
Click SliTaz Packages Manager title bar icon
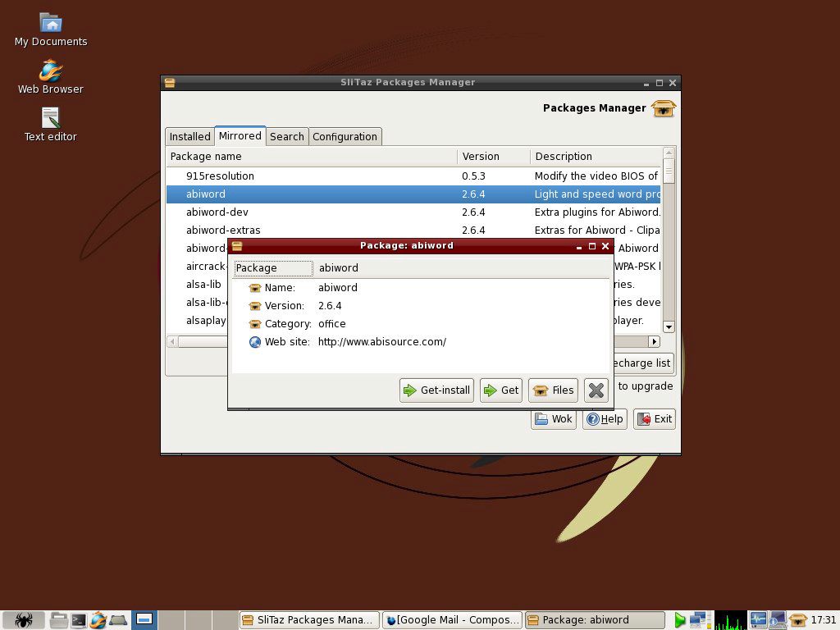point(170,83)
